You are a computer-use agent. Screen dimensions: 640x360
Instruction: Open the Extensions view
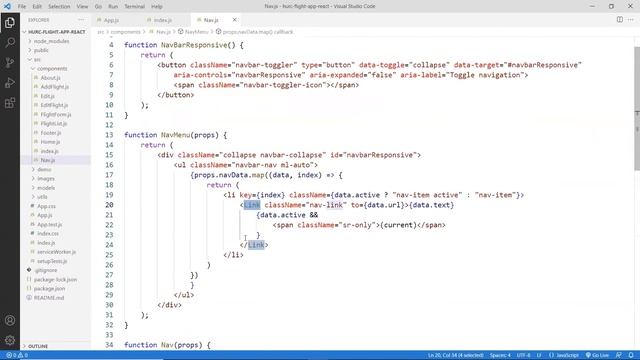pyautogui.click(x=10, y=103)
